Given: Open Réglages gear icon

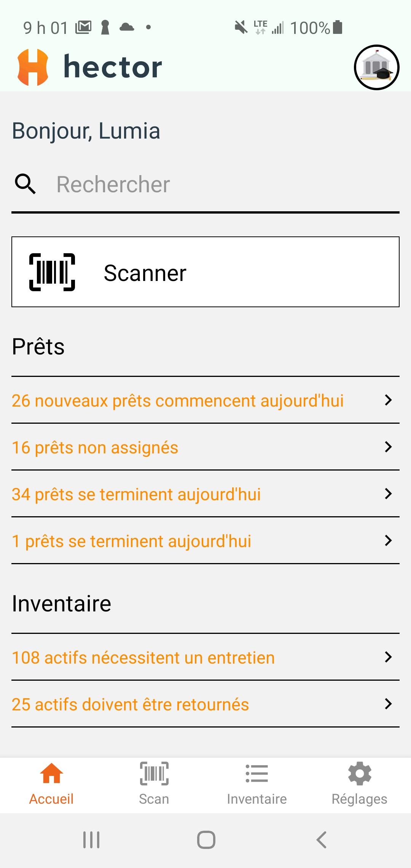Looking at the screenshot, I should tap(360, 774).
